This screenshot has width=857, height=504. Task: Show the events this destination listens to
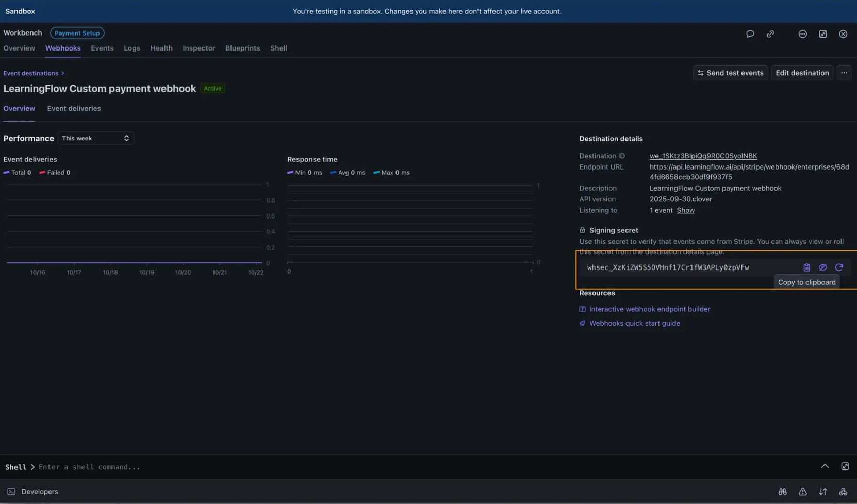pos(686,210)
